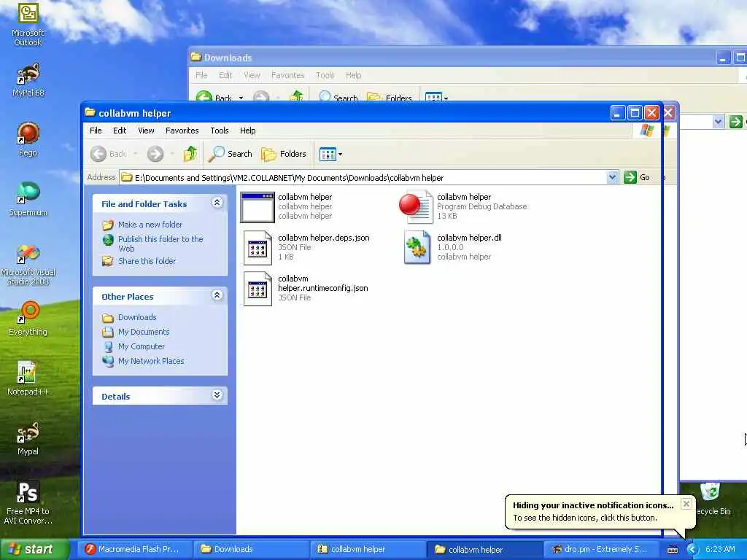Open Free MP4 to AVI Converter shortcut
The width and height of the screenshot is (747, 560).
28,503
